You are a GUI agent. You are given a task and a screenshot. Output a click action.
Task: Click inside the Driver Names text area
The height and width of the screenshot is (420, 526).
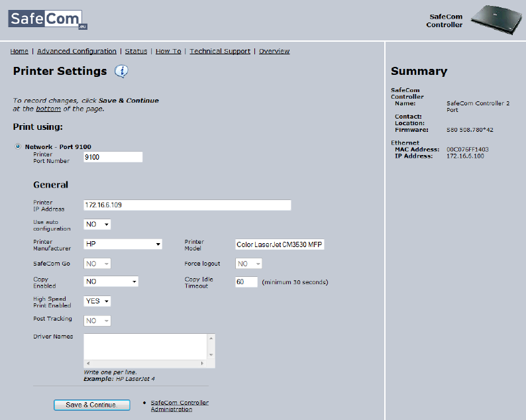(146, 347)
